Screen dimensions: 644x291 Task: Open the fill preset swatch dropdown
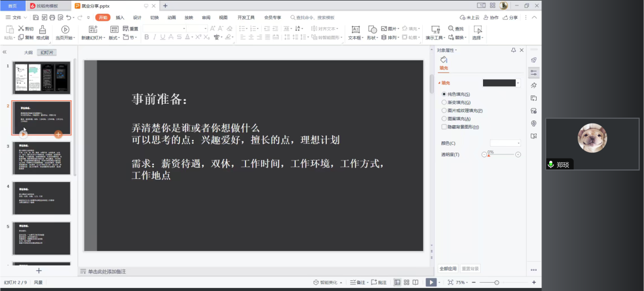518,83
